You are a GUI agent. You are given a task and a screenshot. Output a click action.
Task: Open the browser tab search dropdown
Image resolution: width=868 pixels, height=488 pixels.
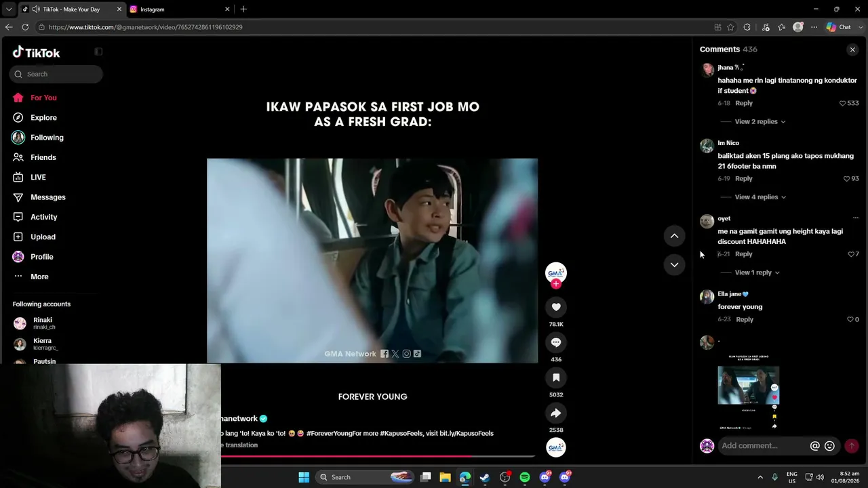pos(9,9)
